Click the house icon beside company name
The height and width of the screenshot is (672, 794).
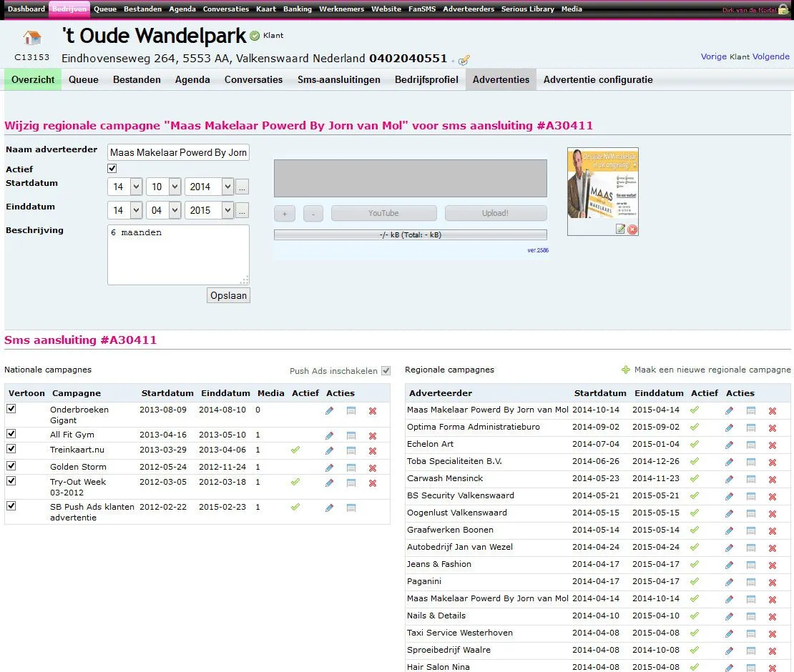coord(32,37)
